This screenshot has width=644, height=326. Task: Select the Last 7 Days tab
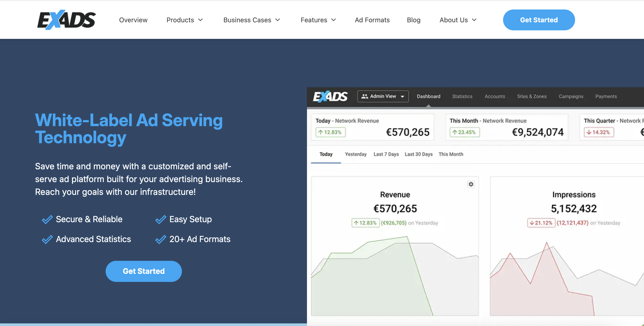[386, 154]
